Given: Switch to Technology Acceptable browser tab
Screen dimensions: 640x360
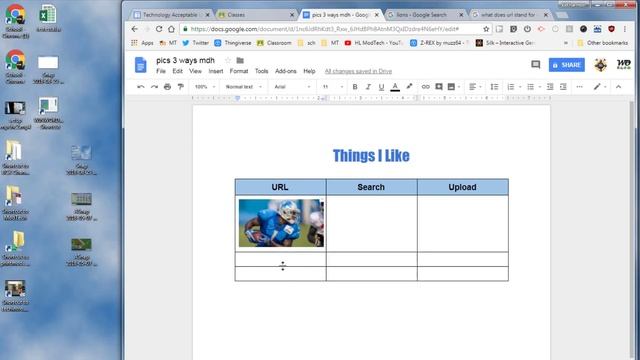Looking at the screenshot, I should click(172, 15).
